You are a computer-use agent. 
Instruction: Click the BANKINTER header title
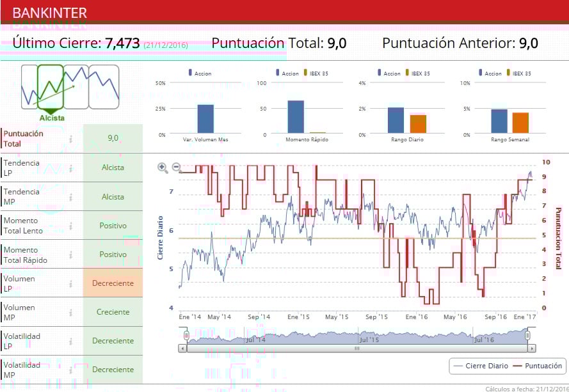[x=50, y=13]
